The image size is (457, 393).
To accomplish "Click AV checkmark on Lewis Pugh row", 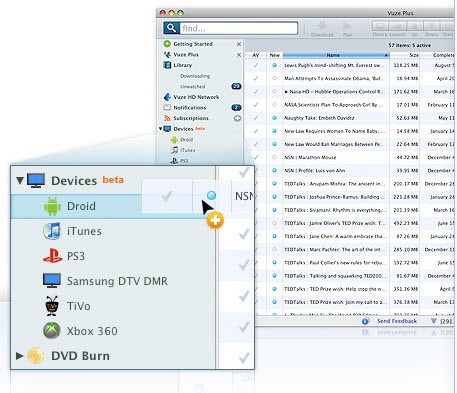I will 256,65.
